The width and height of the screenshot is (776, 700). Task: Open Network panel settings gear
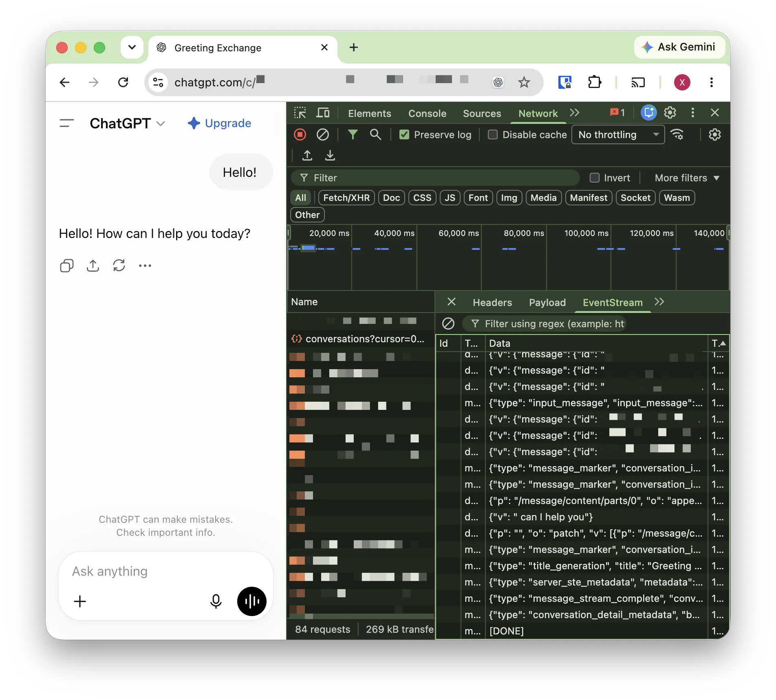pos(715,134)
